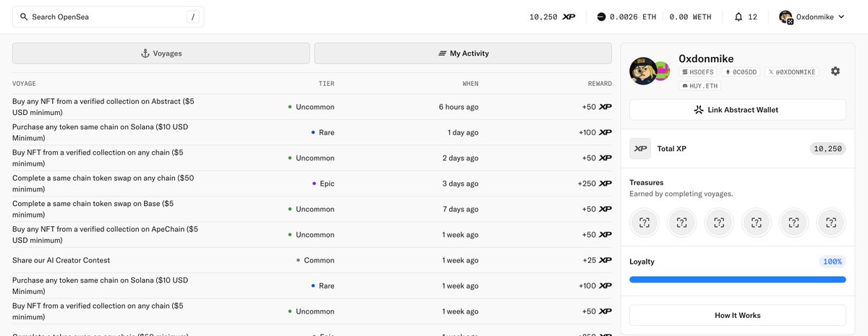
Task: Open the fourth treasure slot
Action: (756, 223)
